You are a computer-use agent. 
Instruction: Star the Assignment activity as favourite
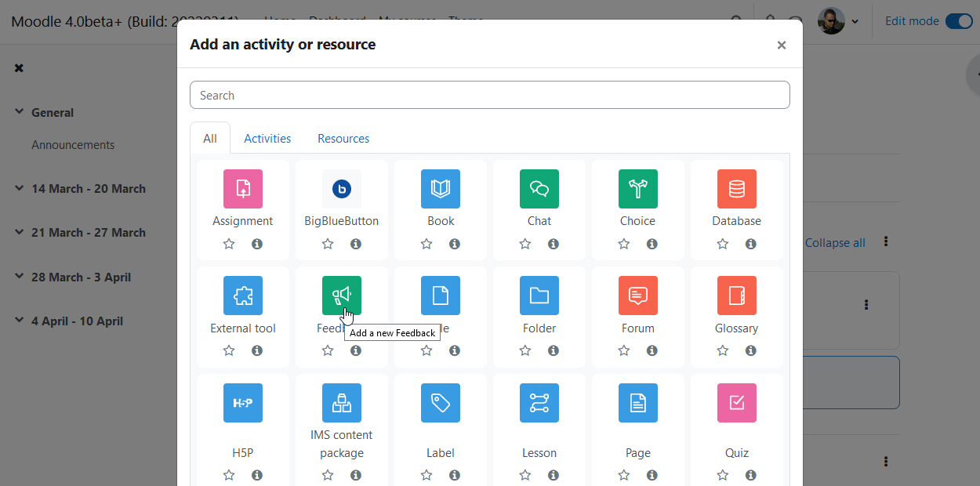click(229, 244)
